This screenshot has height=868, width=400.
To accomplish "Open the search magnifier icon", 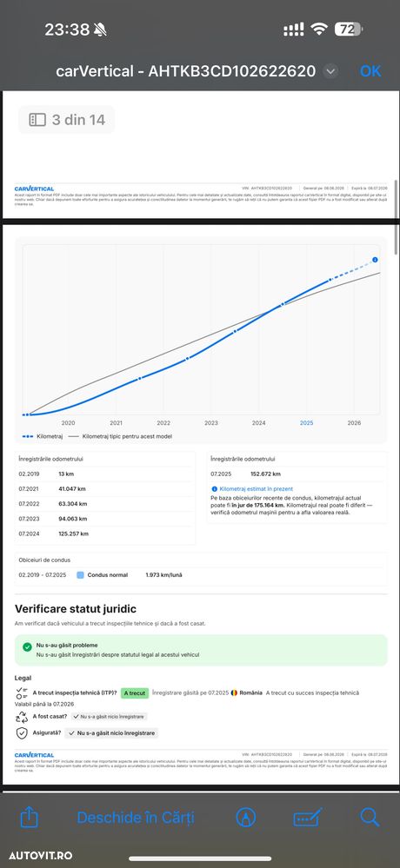I will 370,817.
